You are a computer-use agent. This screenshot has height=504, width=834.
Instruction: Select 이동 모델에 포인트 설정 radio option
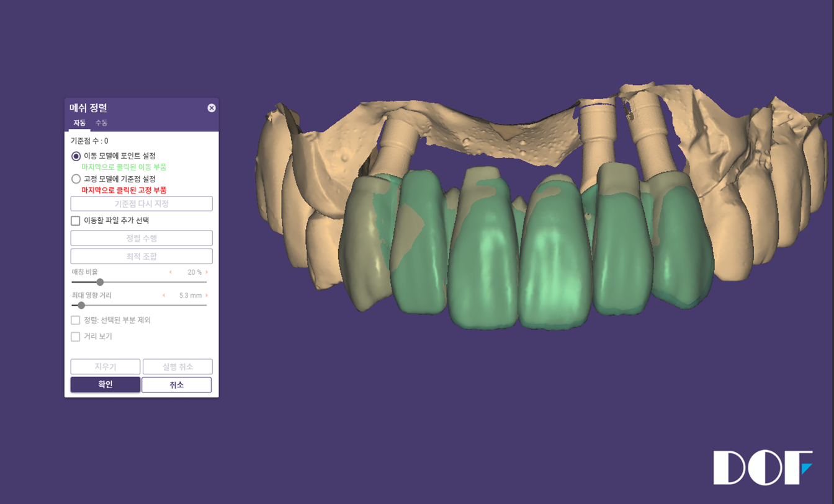tap(76, 156)
